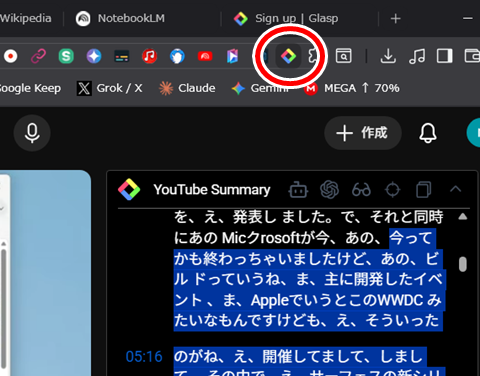Click the red record dot extension icon

coord(10,56)
